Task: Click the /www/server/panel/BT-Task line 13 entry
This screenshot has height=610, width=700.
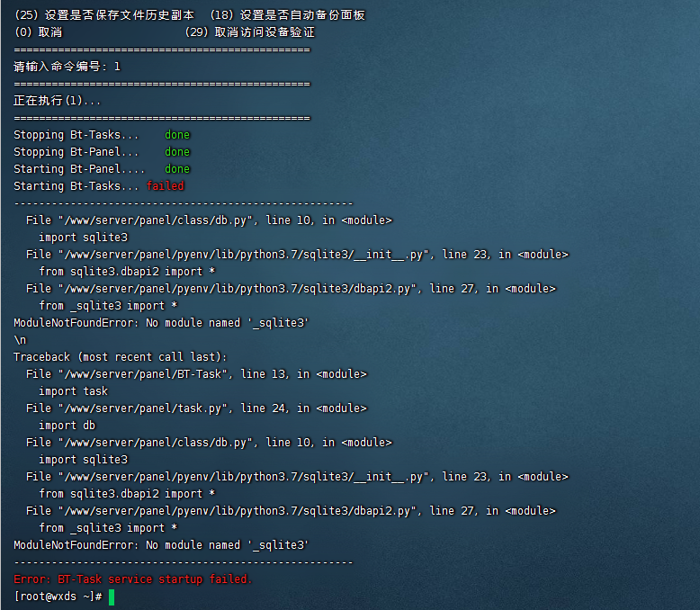Action: point(196,373)
